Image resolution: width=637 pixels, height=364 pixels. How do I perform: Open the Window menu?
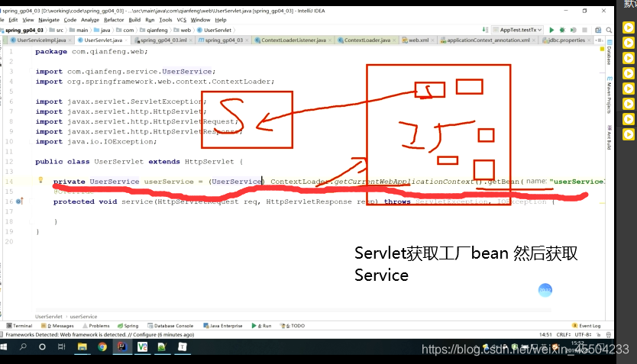point(201,20)
